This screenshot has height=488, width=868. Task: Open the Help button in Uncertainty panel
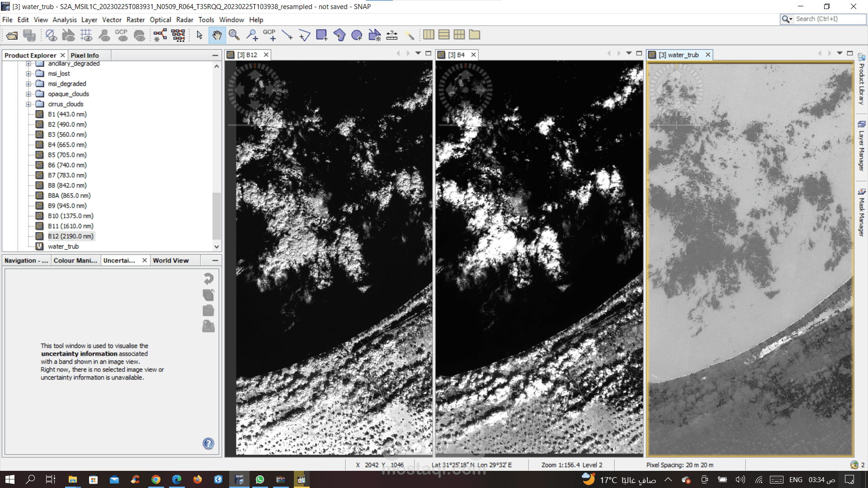coord(208,444)
